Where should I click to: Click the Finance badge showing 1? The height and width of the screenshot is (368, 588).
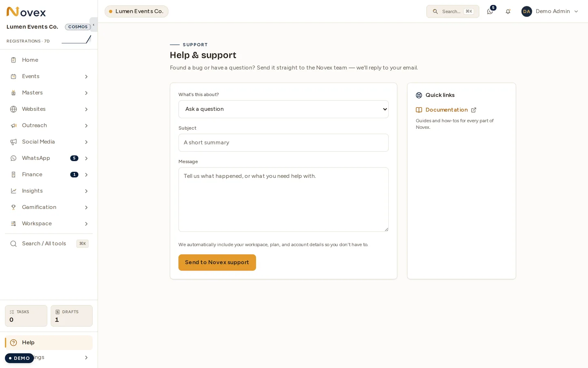[x=74, y=175]
